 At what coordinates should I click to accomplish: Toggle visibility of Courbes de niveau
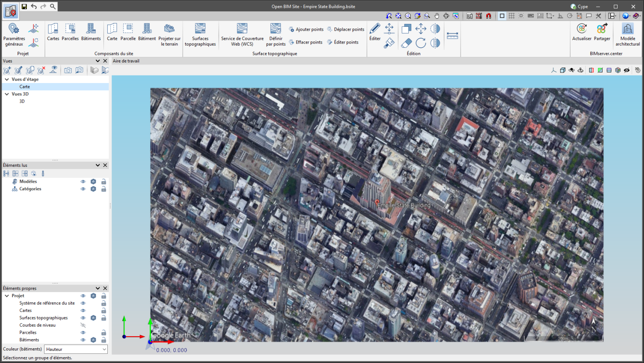coord(83,325)
